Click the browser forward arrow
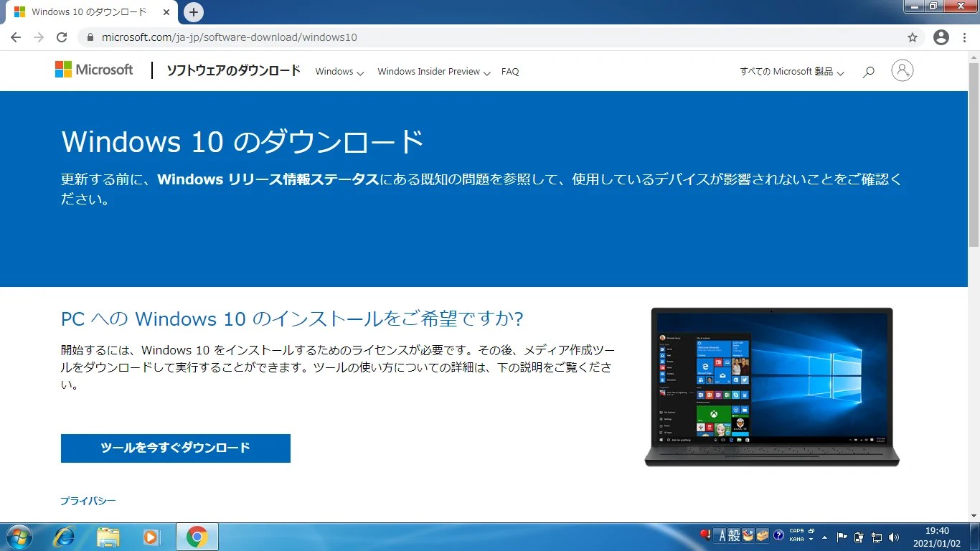 click(x=39, y=37)
